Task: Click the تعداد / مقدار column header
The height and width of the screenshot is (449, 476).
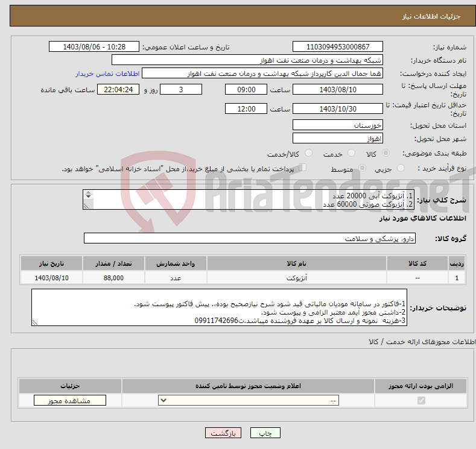Action: (113, 263)
